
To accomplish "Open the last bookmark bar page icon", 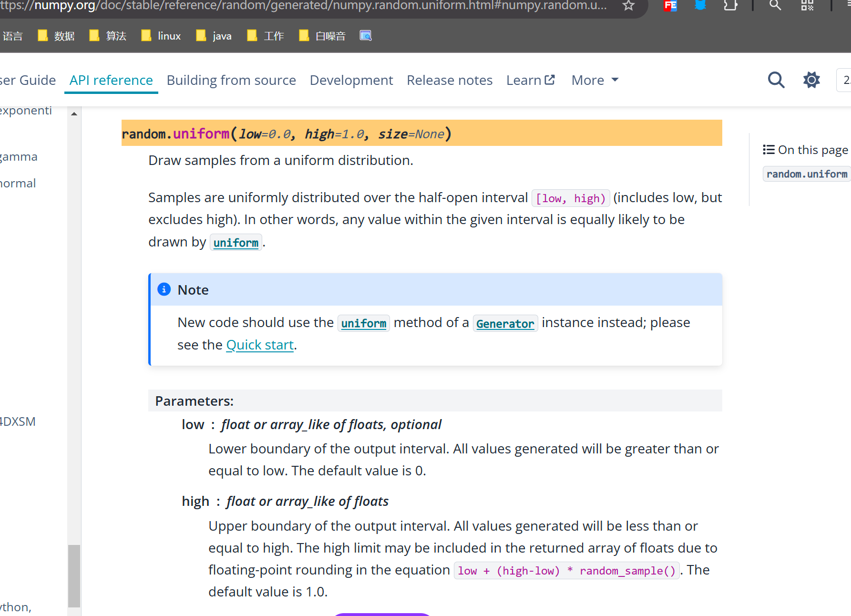I will [366, 36].
